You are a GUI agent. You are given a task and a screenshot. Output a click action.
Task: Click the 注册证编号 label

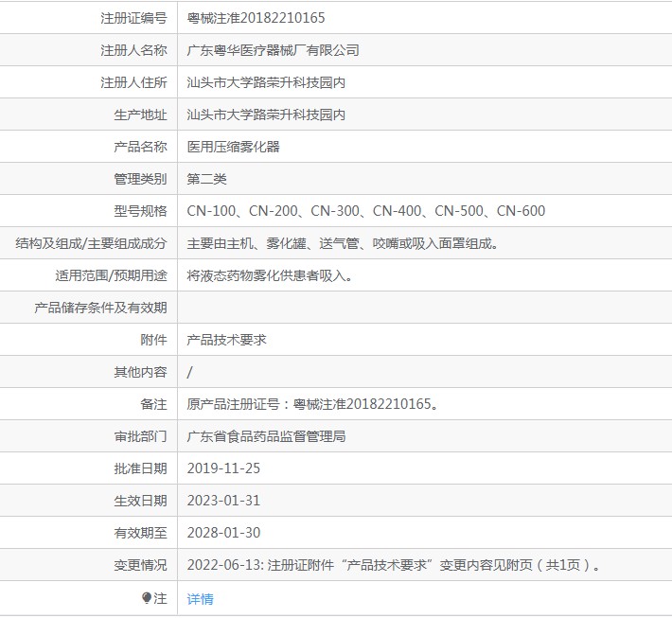[x=133, y=18]
